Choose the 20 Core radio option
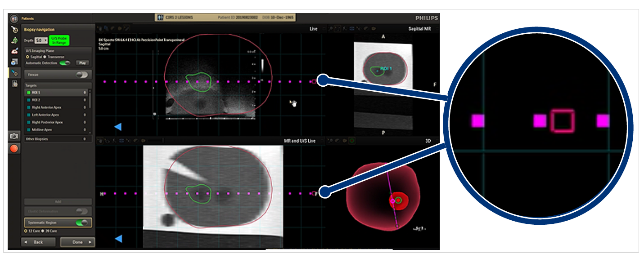644x267 pixels. [43, 231]
